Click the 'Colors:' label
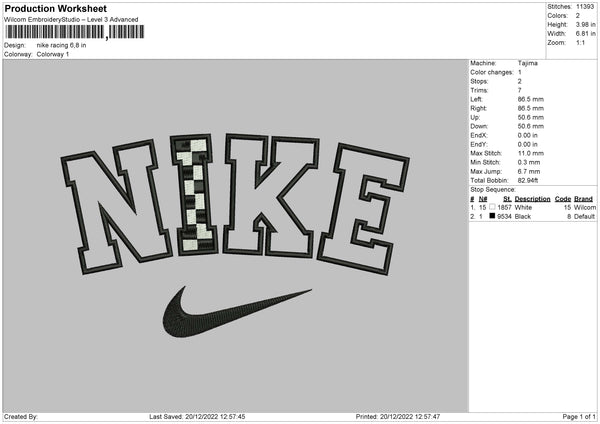 [x=557, y=16]
